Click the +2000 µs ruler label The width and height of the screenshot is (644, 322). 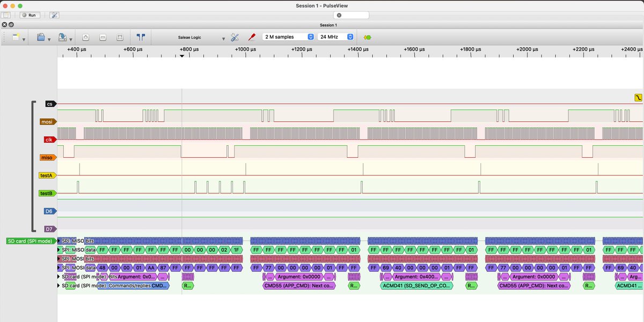pos(526,49)
